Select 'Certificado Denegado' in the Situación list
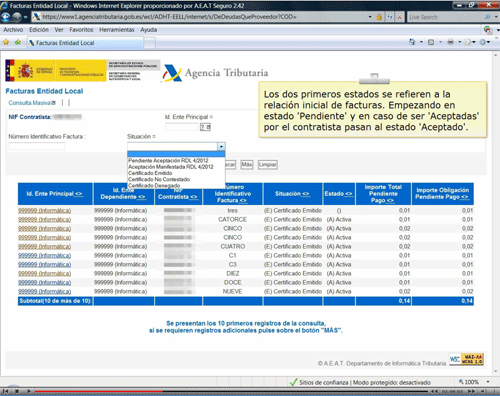500x396 pixels. 176,185
